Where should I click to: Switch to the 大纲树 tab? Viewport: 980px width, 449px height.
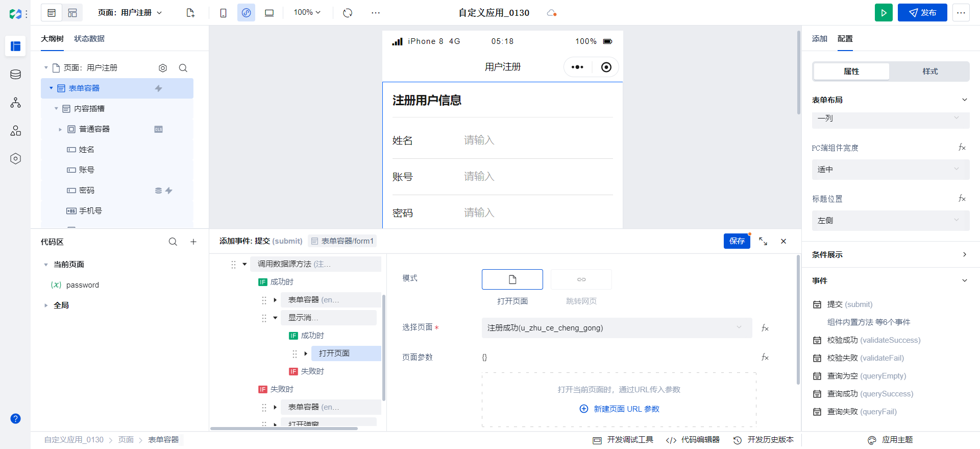tap(52, 39)
